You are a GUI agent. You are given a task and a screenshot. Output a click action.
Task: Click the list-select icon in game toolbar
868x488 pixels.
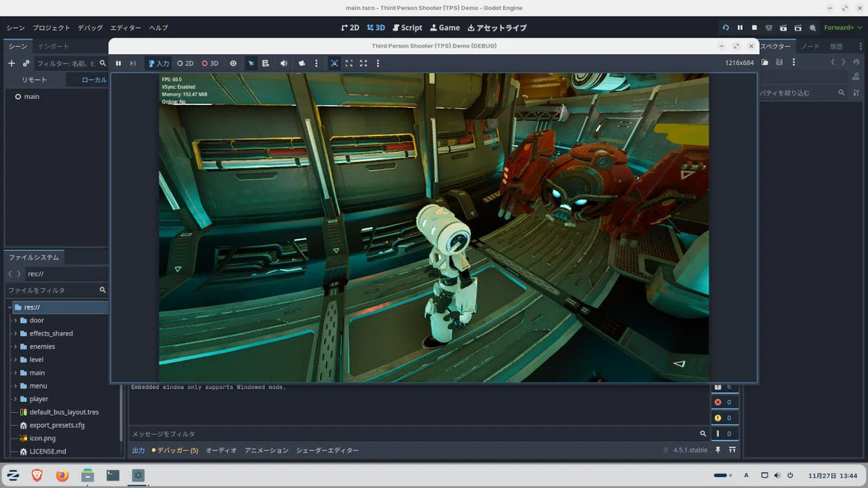(265, 64)
